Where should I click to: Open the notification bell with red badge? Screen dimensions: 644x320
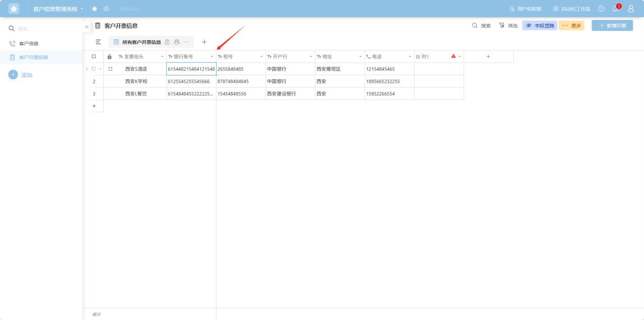click(616, 9)
